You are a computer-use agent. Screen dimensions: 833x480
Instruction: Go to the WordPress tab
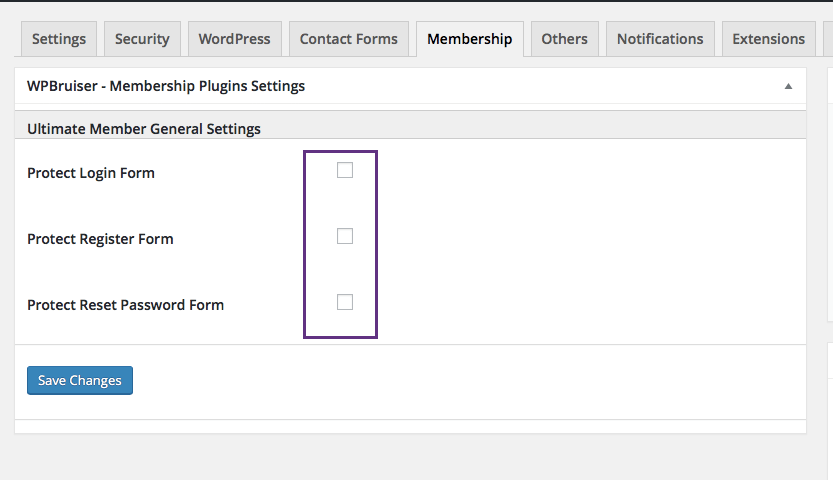(x=234, y=39)
